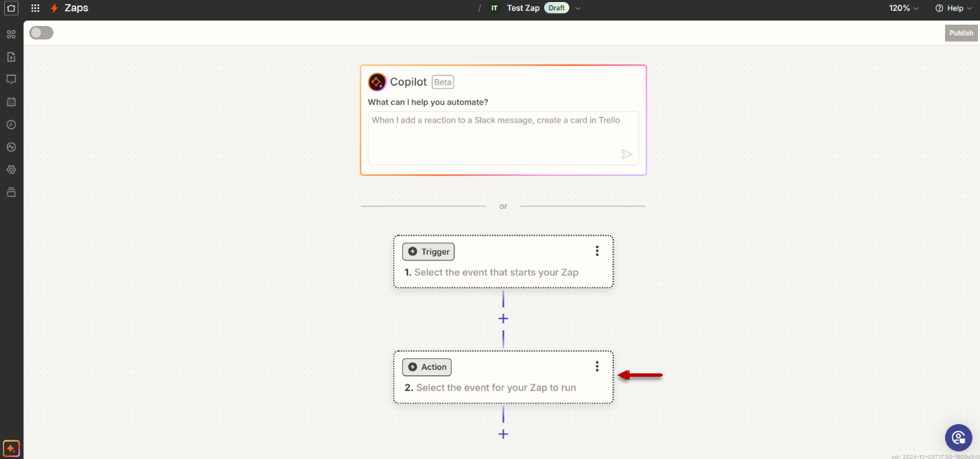The width and height of the screenshot is (980, 459).
Task: Open the calendar icon in the sidebar
Action: click(11, 102)
